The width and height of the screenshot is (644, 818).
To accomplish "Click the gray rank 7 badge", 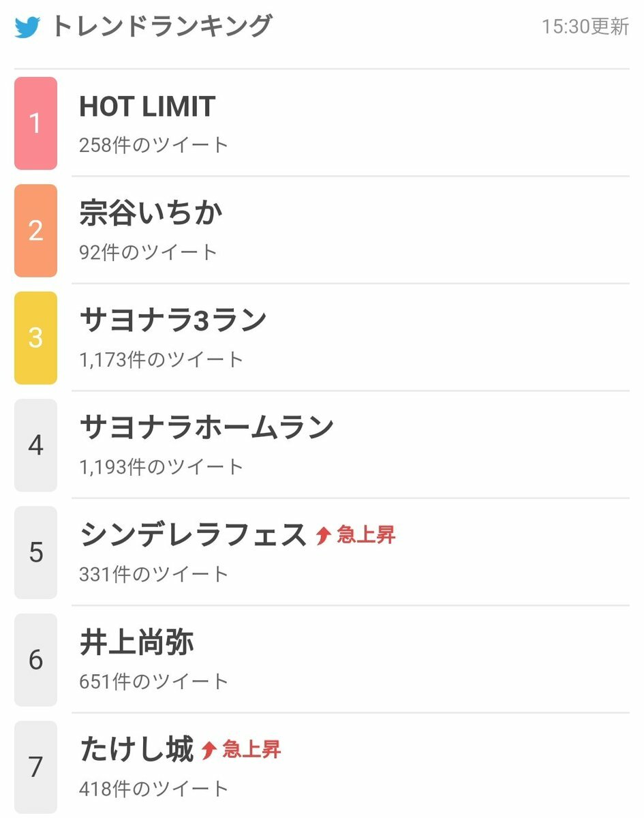I will pos(35,767).
